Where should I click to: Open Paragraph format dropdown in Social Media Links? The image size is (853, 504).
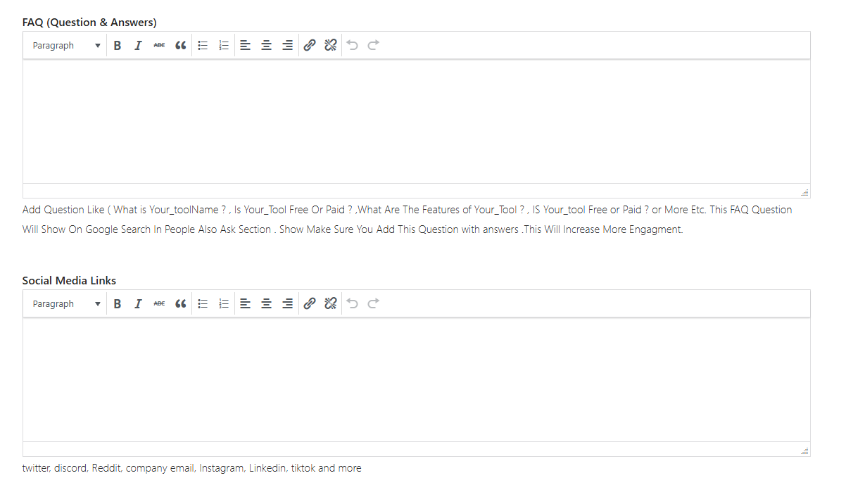point(66,303)
